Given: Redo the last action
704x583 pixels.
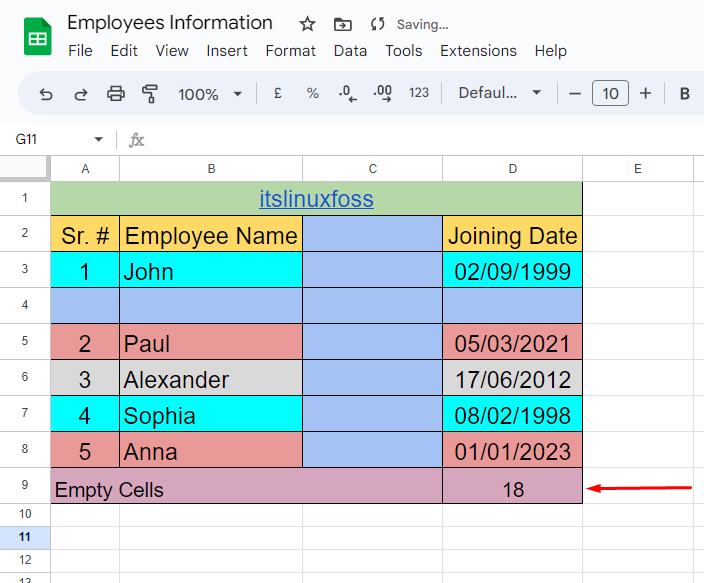Looking at the screenshot, I should coord(81,94).
